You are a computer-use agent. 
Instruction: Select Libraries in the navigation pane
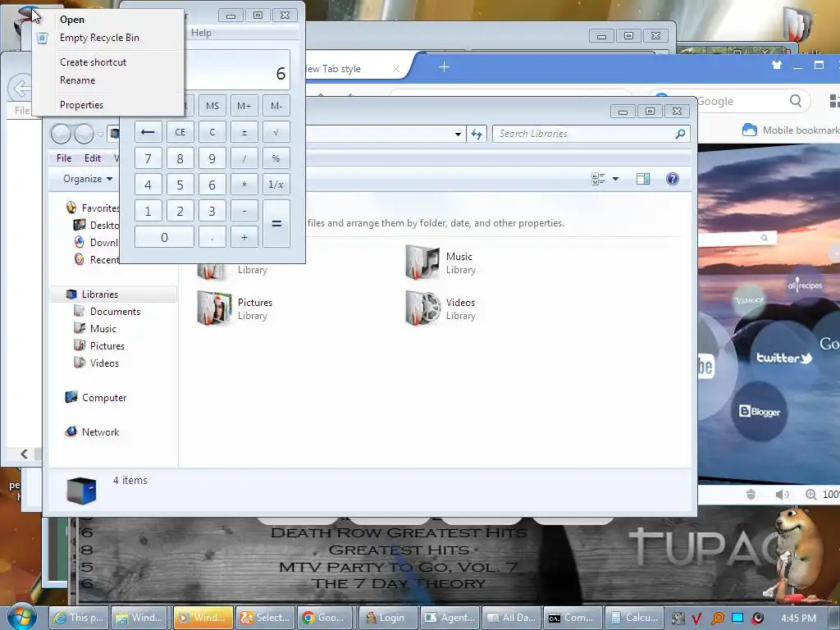tap(99, 294)
